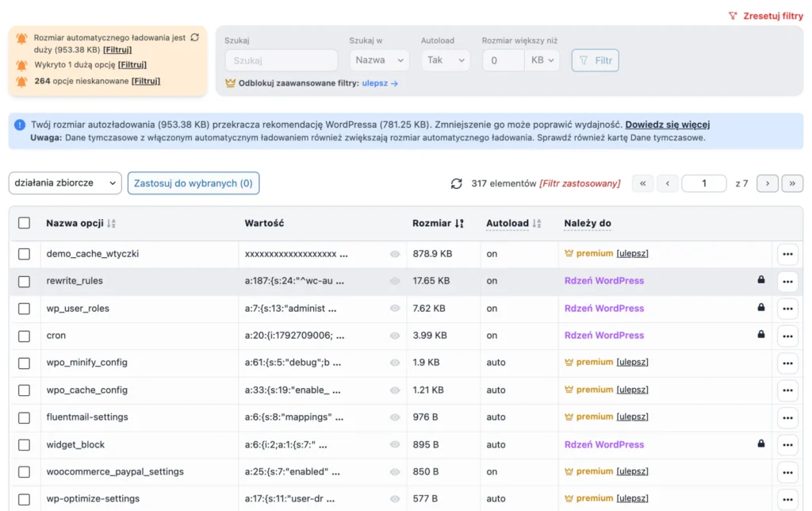Check the wp_user_roles row checkbox
812x511 pixels.
click(25, 309)
